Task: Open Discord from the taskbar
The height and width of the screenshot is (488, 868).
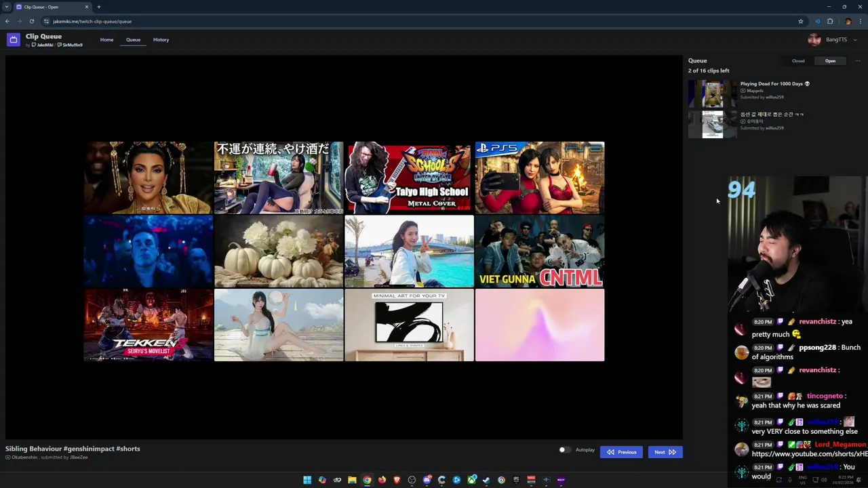Action: (427, 480)
